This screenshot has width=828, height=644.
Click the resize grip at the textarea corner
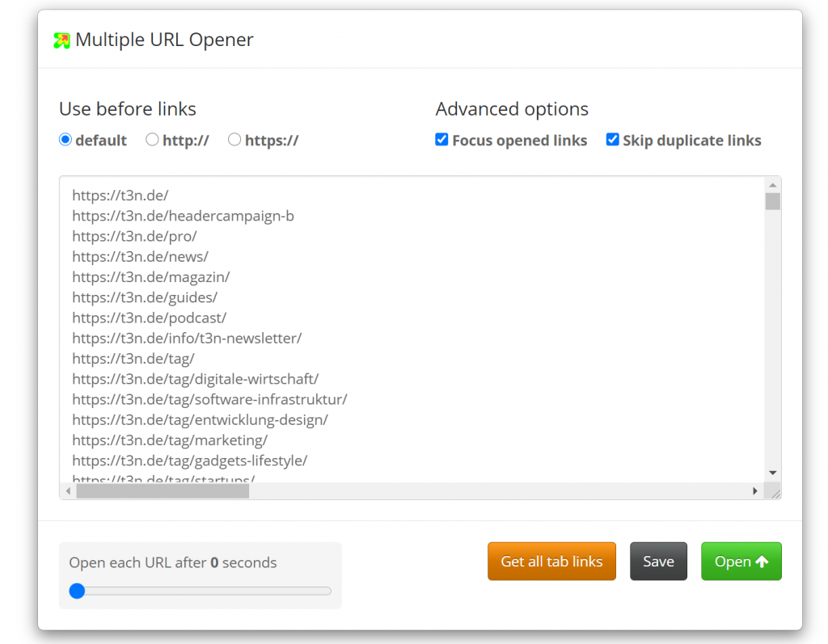(x=775, y=490)
